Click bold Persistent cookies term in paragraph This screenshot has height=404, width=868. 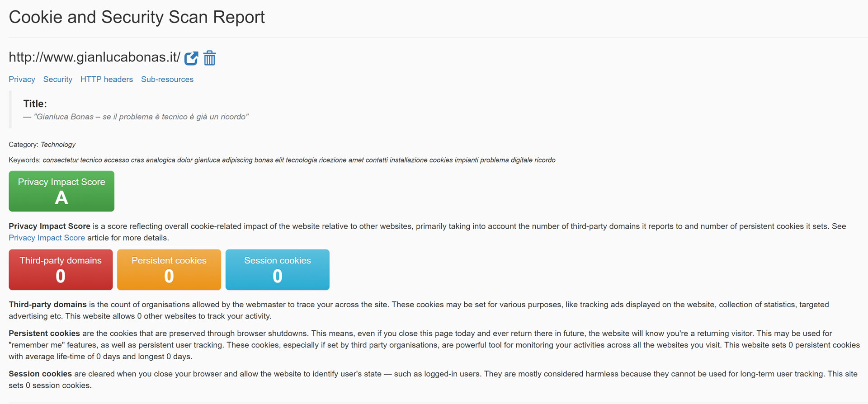[44, 334]
